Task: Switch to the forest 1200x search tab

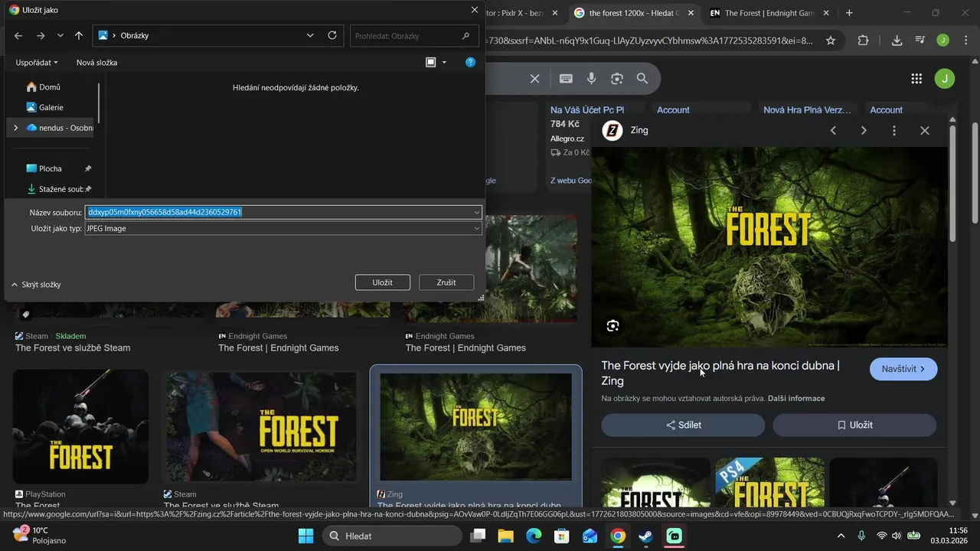Action: pyautogui.click(x=632, y=13)
